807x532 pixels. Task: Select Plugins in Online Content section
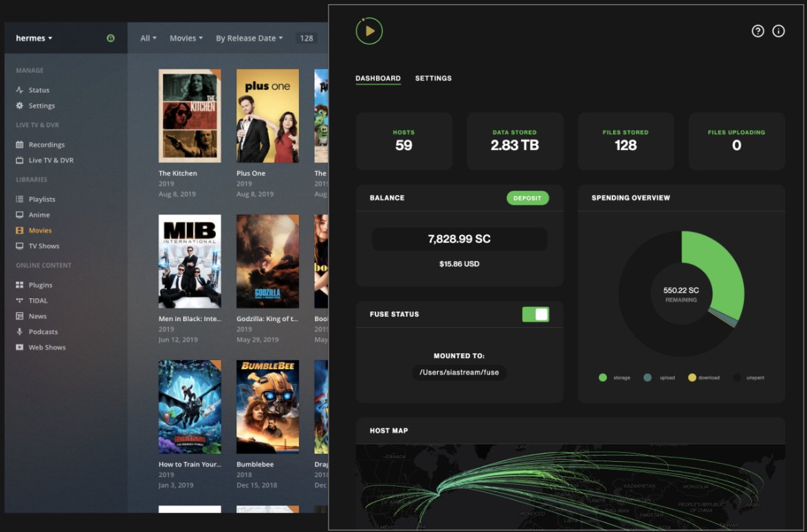click(x=41, y=285)
